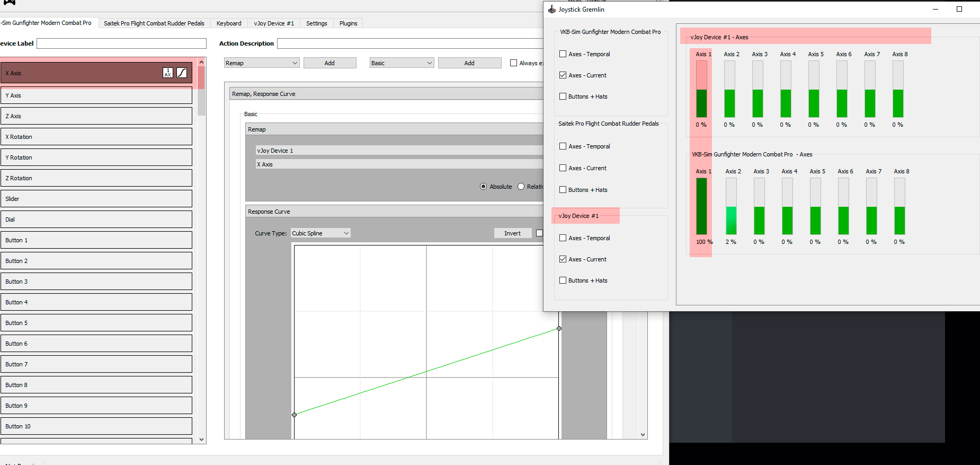
Task: Select the Z Rotation input
Action: (96, 178)
